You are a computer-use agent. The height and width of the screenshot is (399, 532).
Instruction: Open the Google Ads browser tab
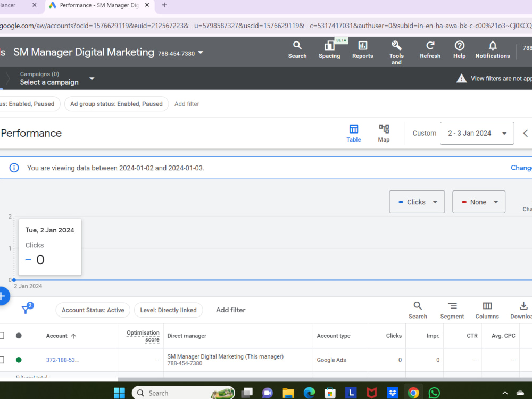tap(98, 5)
